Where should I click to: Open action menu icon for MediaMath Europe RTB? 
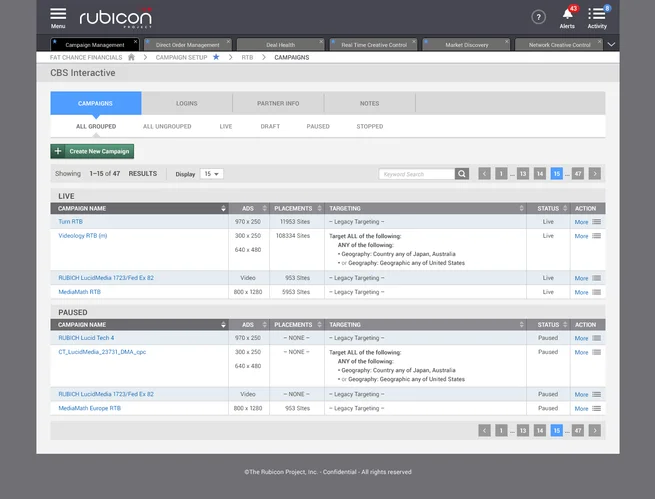tap(597, 409)
